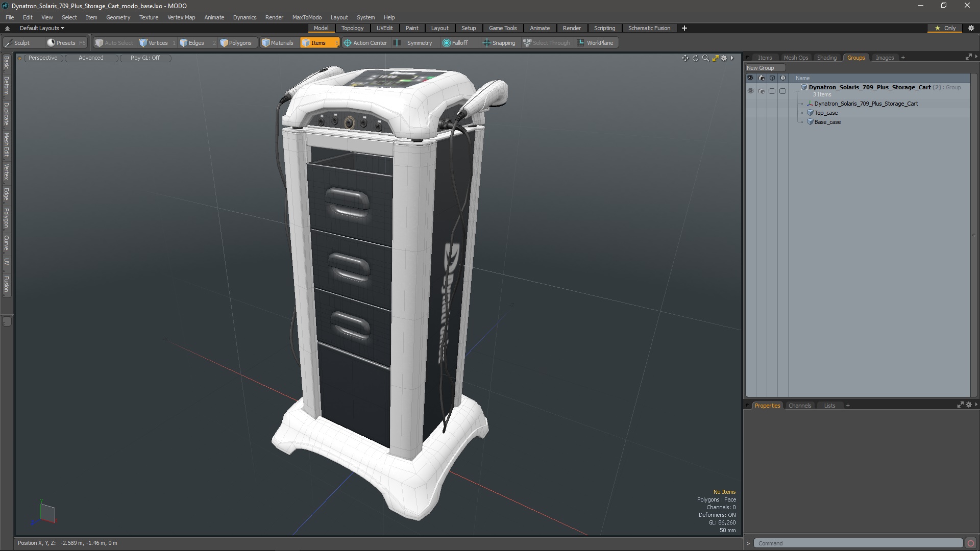The height and width of the screenshot is (551, 980).
Task: Click the command record circle button
Action: coord(971,543)
